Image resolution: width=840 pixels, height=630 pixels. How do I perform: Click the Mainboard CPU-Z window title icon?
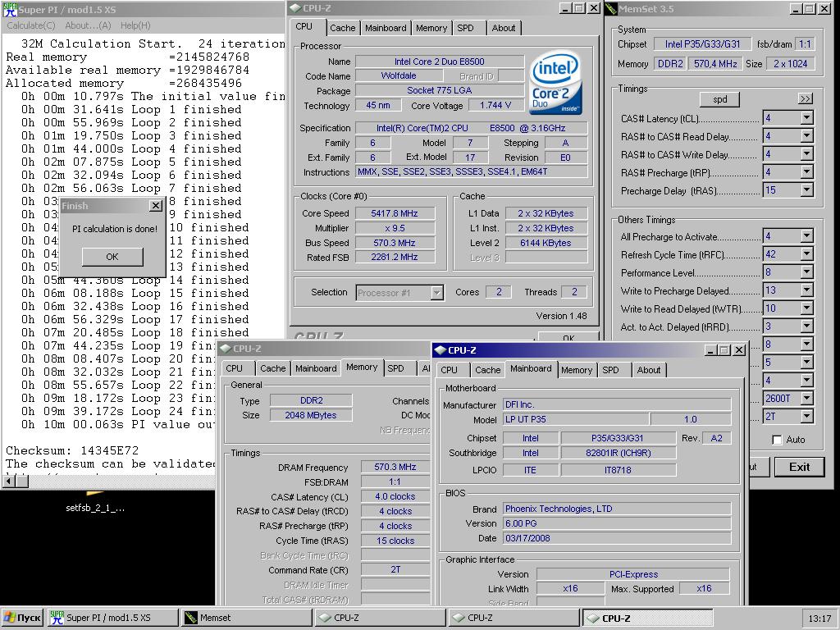[441, 349]
